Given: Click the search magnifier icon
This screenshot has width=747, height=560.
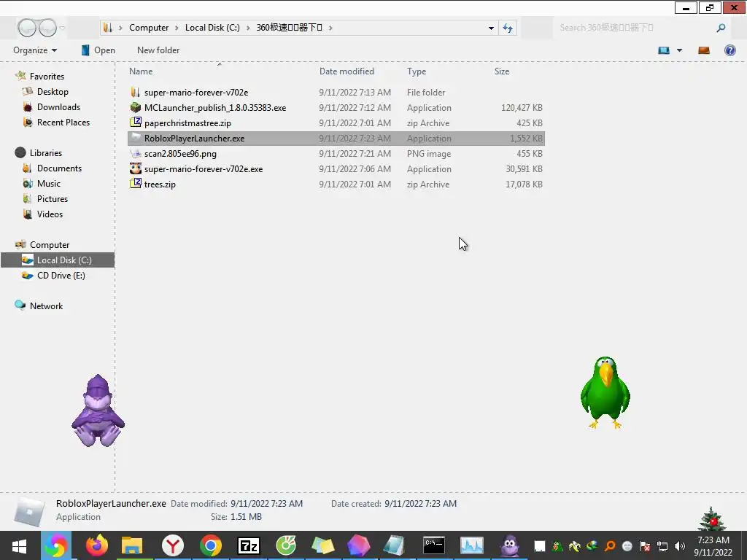Looking at the screenshot, I should [721, 28].
